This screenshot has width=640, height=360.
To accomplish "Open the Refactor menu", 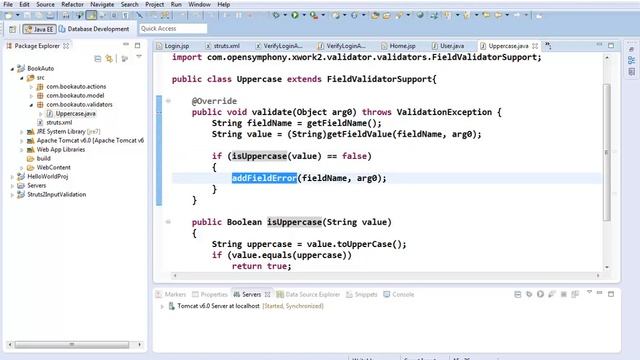I will click(x=72, y=4).
